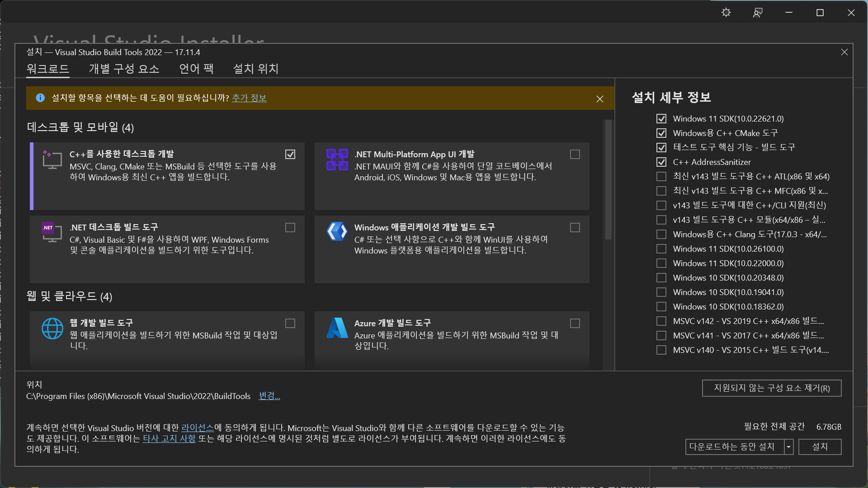The image size is (868, 488).
Task: Click the web development build tools globe icon
Action: pos(52,328)
